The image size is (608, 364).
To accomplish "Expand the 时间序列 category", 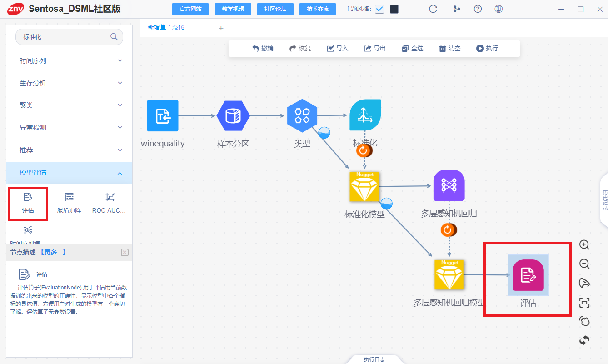I will (69, 60).
